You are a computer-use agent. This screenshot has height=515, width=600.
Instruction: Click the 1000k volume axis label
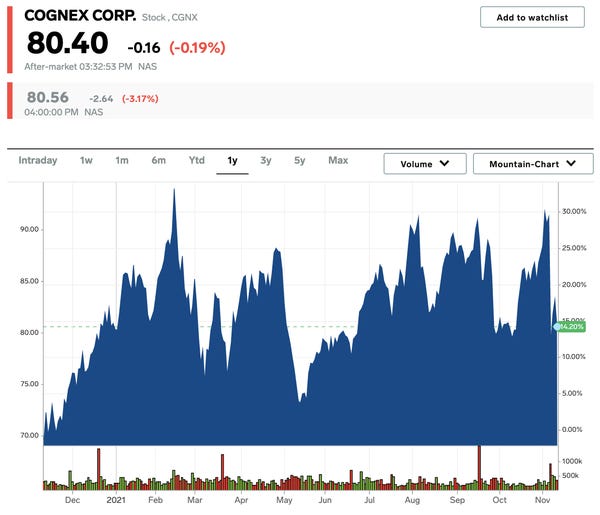click(572, 461)
